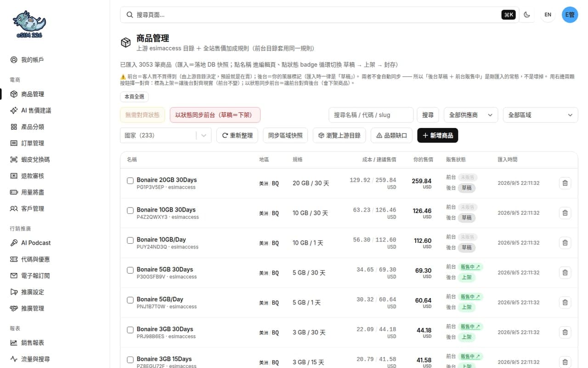This screenshot has height=368, width=588.
Task: Delete Bonaire 10GB/Day row
Action: pyautogui.click(x=565, y=243)
